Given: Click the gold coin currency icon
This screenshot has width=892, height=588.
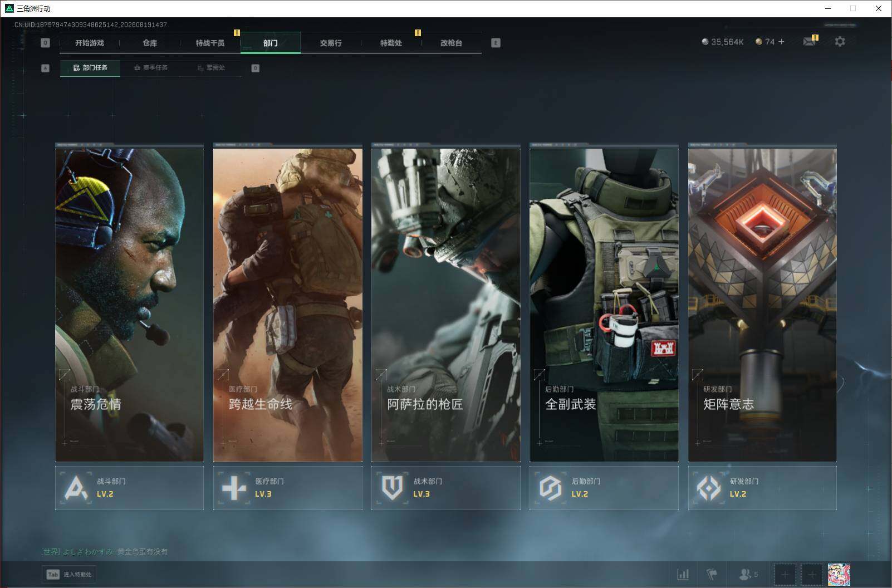Looking at the screenshot, I should pos(758,42).
